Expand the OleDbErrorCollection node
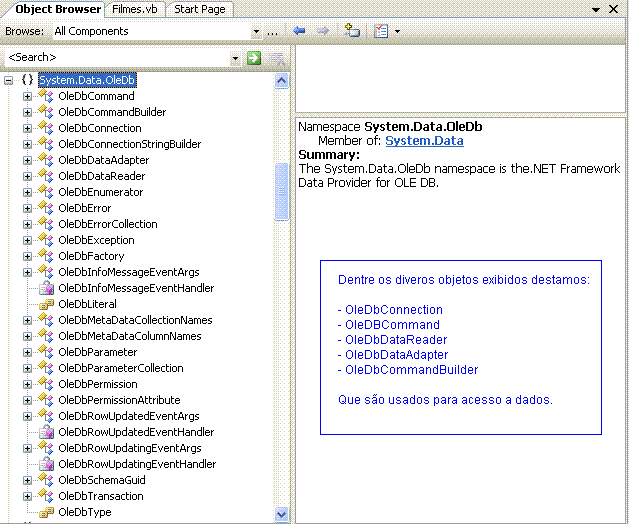629x524 pixels. coord(27,225)
